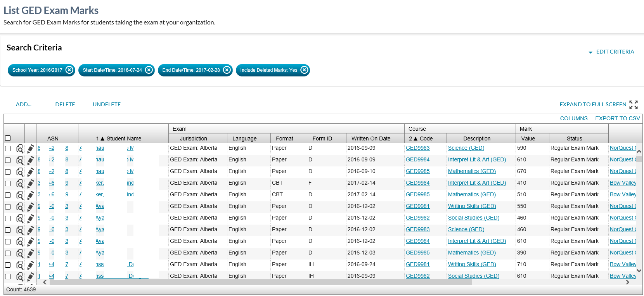
Task: Edit pencil icon in first table row
Action: click(x=30, y=149)
